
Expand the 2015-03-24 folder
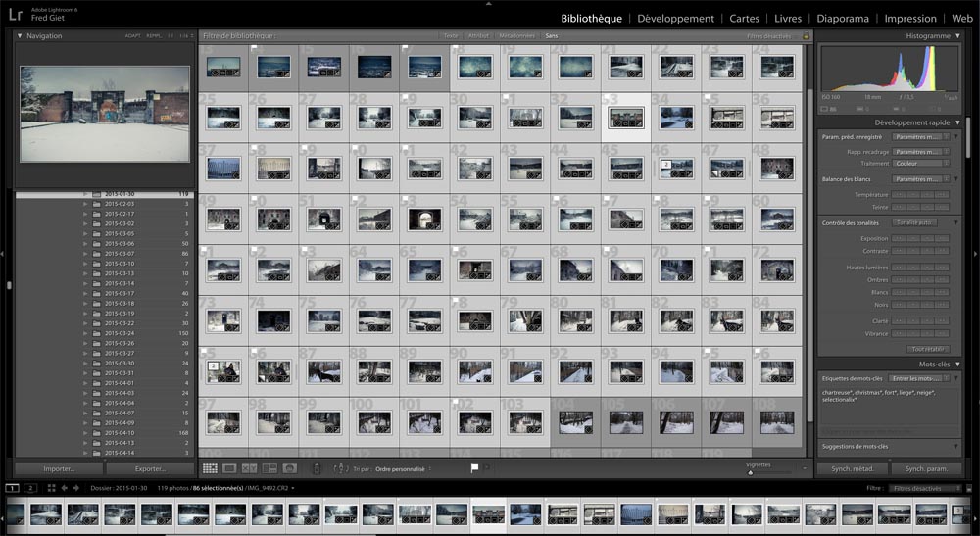click(86, 333)
